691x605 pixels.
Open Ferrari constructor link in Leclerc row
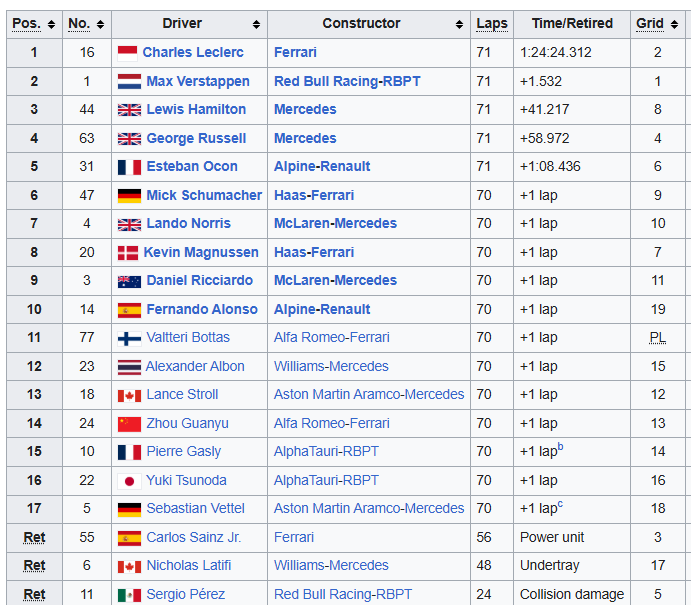[295, 52]
